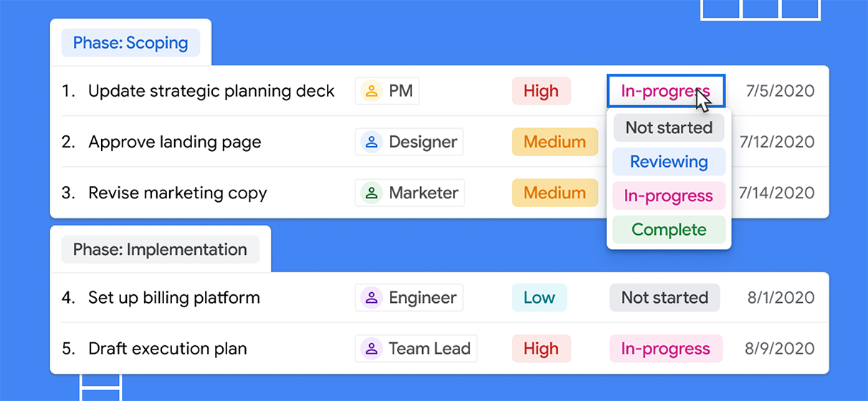Click the purple Engineer person icon
Viewport: 868px width, 401px height.
pyautogui.click(x=371, y=298)
